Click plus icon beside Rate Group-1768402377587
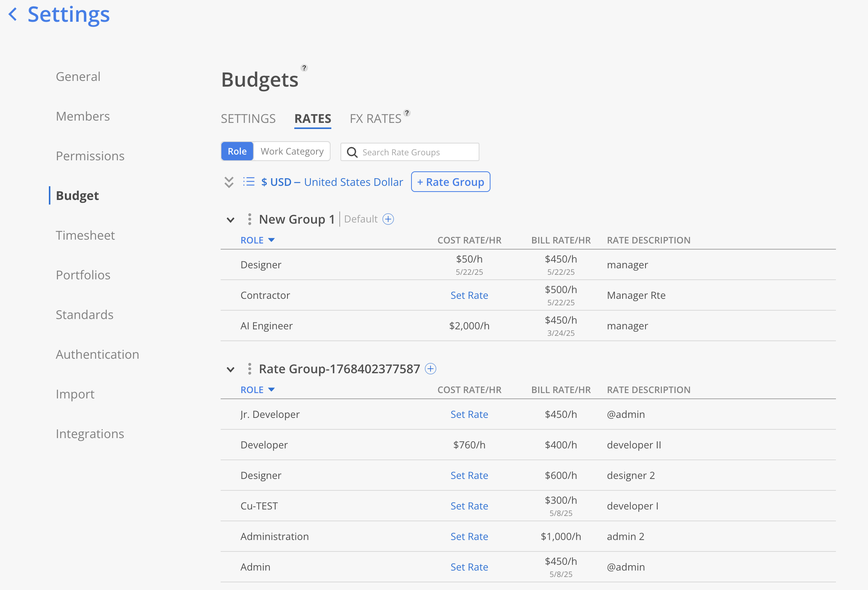 (431, 369)
